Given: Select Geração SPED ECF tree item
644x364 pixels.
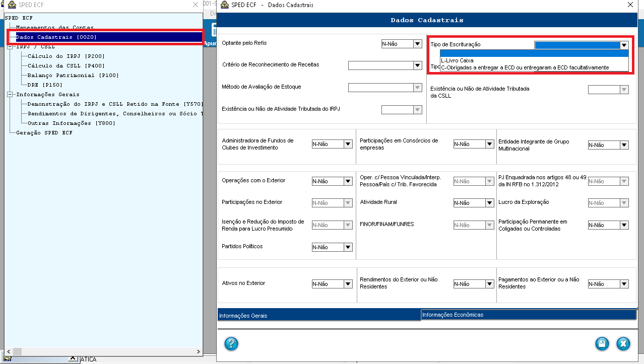Looking at the screenshot, I should pos(44,133).
